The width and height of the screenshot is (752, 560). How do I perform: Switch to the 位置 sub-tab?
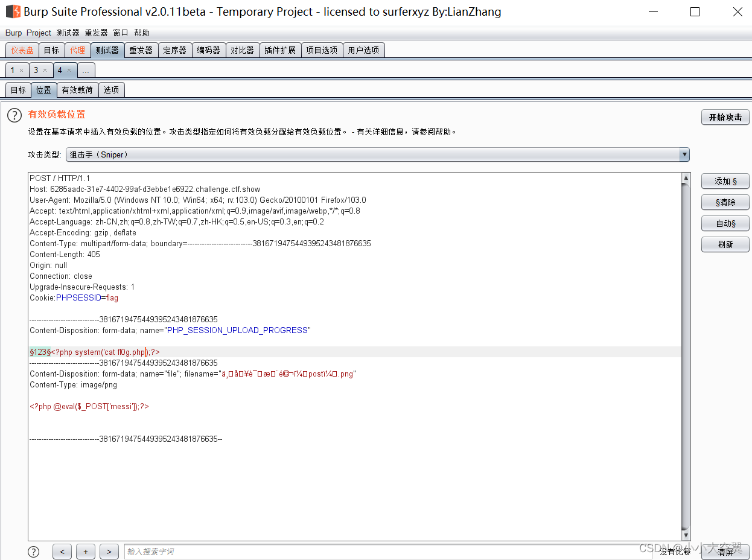pos(43,90)
